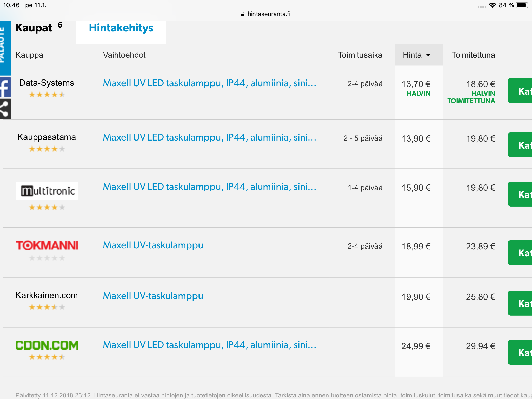Select the Kaupat tab
This screenshot has height=399, width=532.
(x=34, y=28)
